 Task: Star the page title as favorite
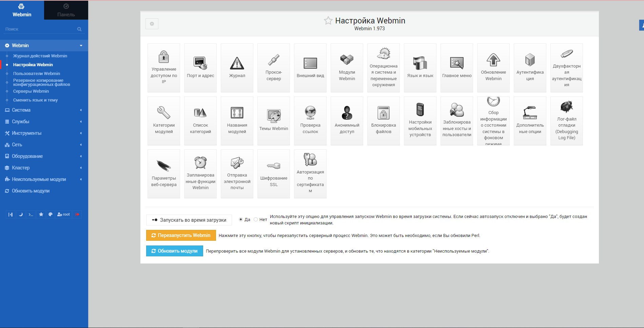tap(328, 21)
